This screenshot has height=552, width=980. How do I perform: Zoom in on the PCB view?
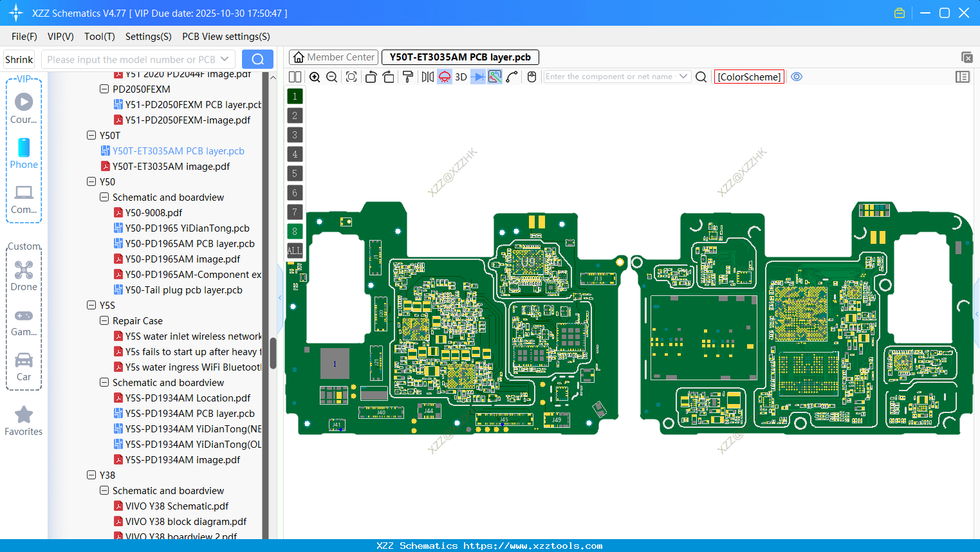315,77
